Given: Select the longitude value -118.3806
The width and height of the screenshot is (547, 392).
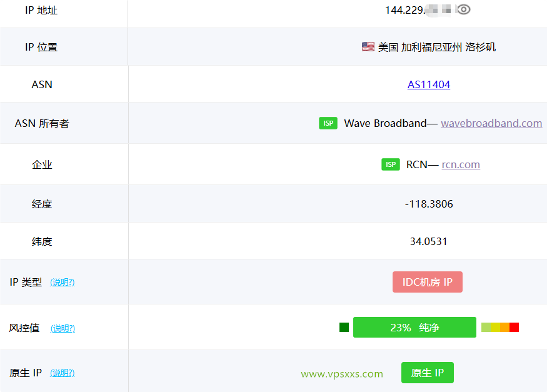Looking at the screenshot, I should 429,204.
